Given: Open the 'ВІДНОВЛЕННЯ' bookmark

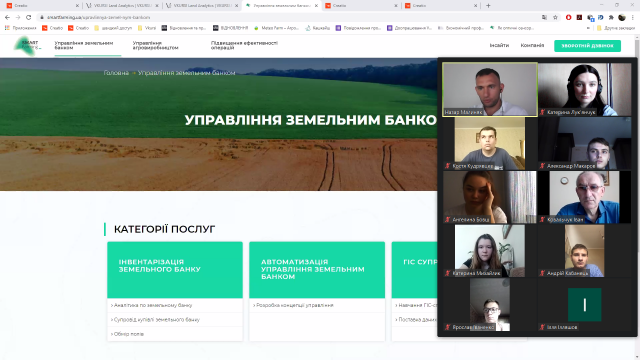Looking at the screenshot, I should tap(231, 28).
